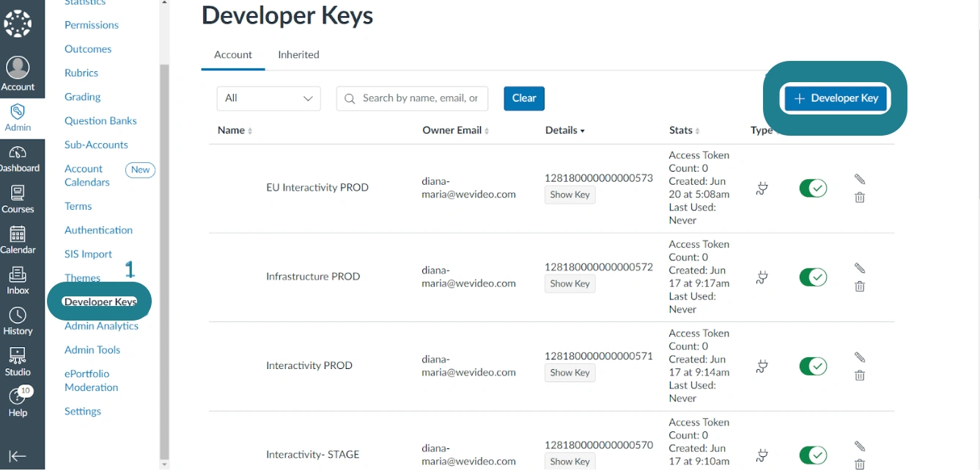Click key ID 128180000000000573
The width and height of the screenshot is (980, 471).
pos(599,178)
